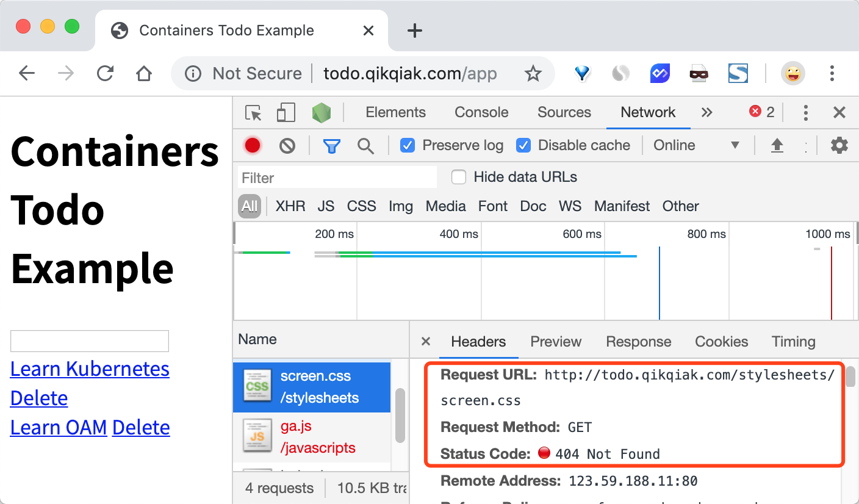
Task: Open the Preview tab of the request
Action: click(556, 342)
